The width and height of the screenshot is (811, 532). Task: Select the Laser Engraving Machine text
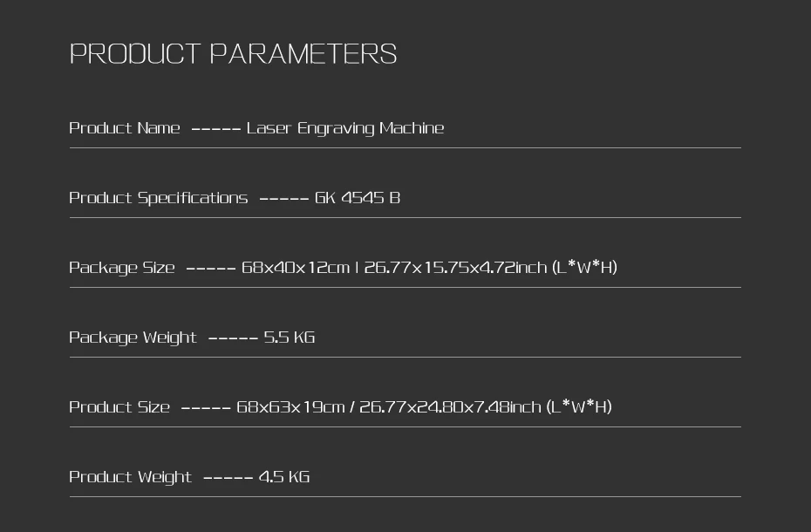[344, 128]
